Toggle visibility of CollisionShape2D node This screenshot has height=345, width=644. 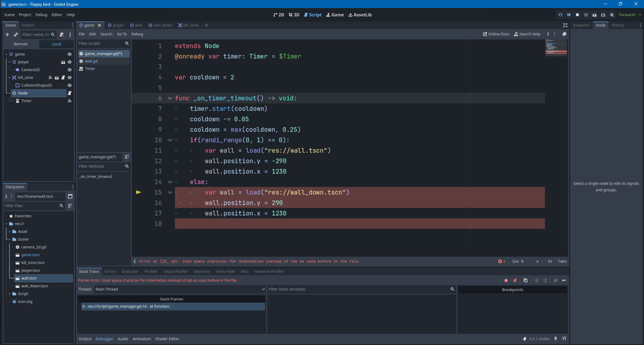tap(70, 85)
